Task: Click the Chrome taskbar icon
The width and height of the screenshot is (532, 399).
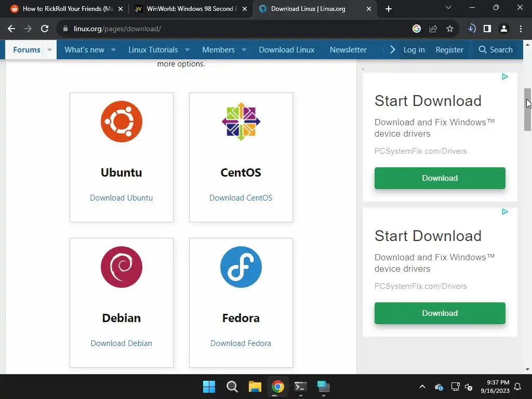Action: point(277,387)
